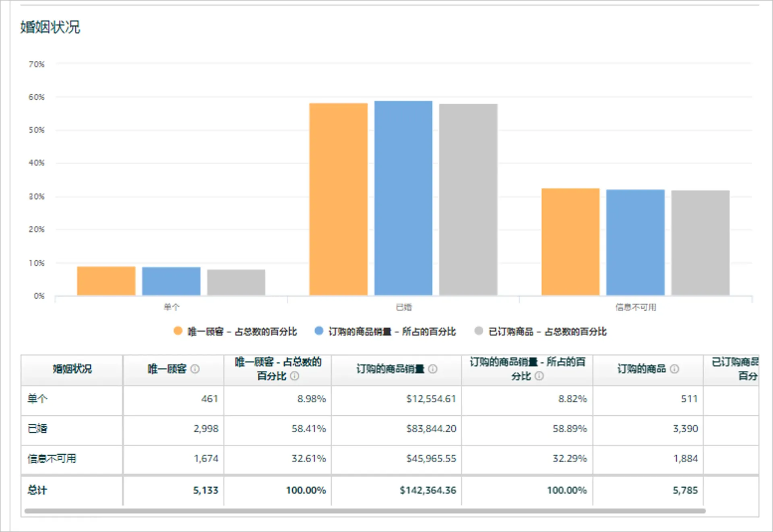Click the cell value 3,390
The width and height of the screenshot is (773, 532).
tap(686, 429)
